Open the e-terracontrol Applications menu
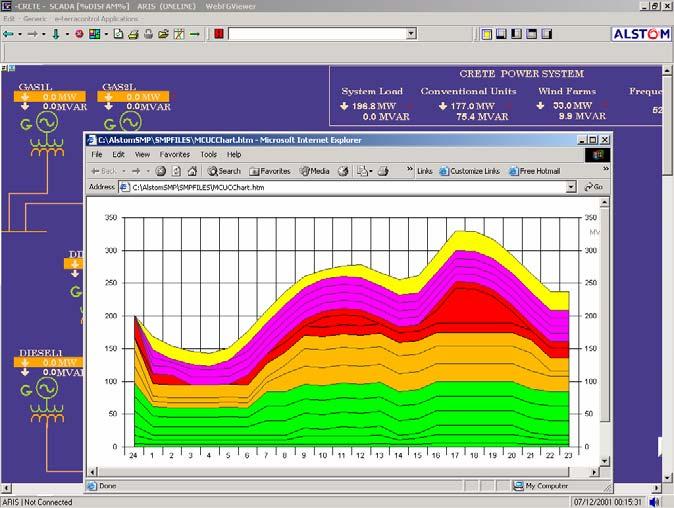The image size is (674, 508). pyautogui.click(x=96, y=19)
